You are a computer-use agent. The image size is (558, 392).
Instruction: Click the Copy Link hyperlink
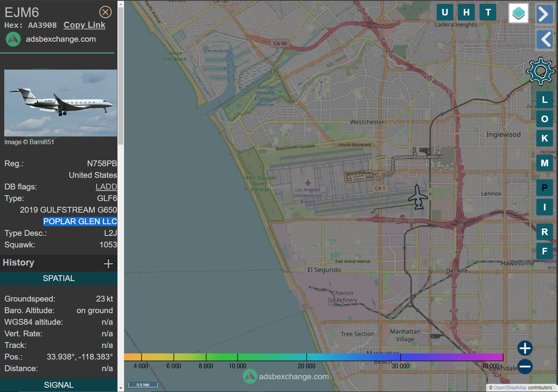(x=84, y=25)
